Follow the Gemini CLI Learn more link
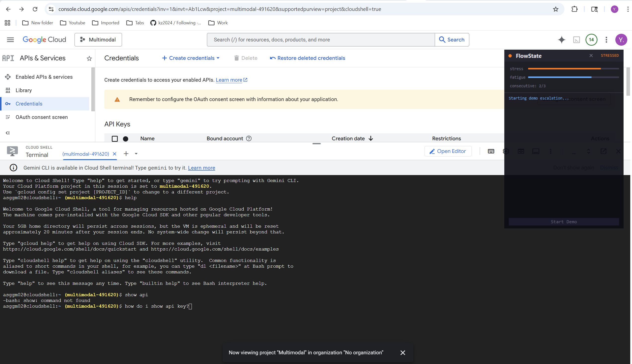 tap(201, 168)
